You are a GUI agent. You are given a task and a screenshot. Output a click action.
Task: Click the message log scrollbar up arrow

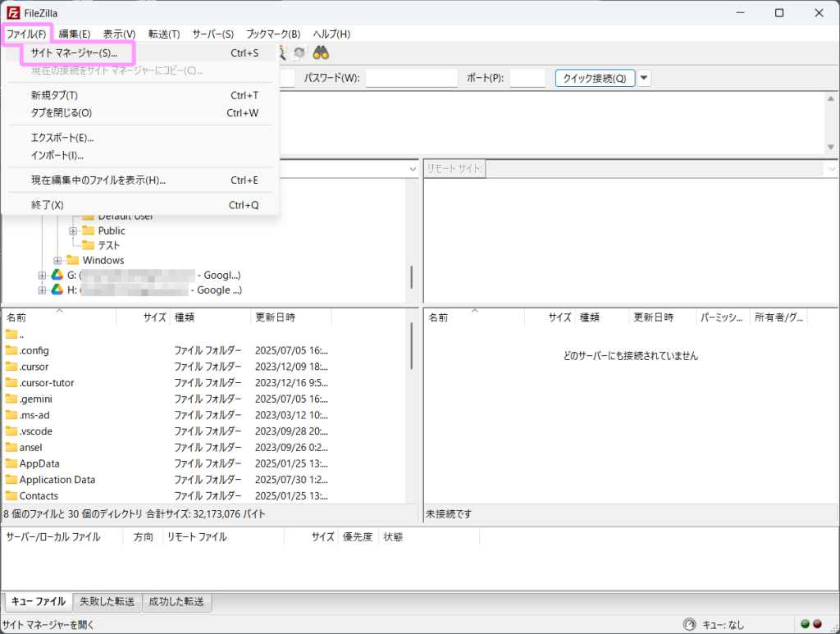(x=830, y=98)
